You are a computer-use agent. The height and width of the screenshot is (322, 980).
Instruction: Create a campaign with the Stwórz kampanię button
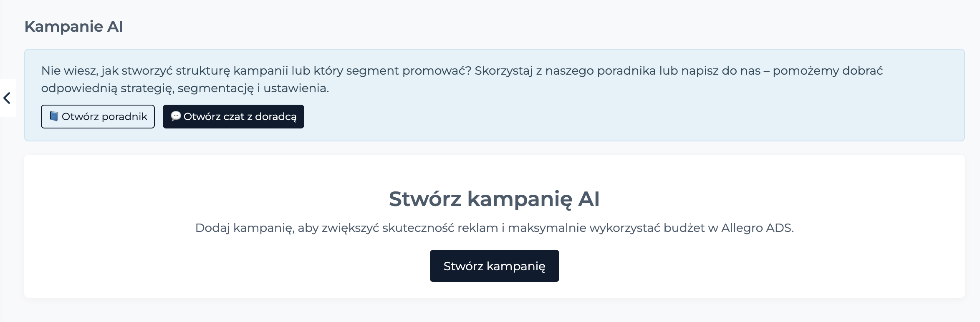tap(494, 266)
